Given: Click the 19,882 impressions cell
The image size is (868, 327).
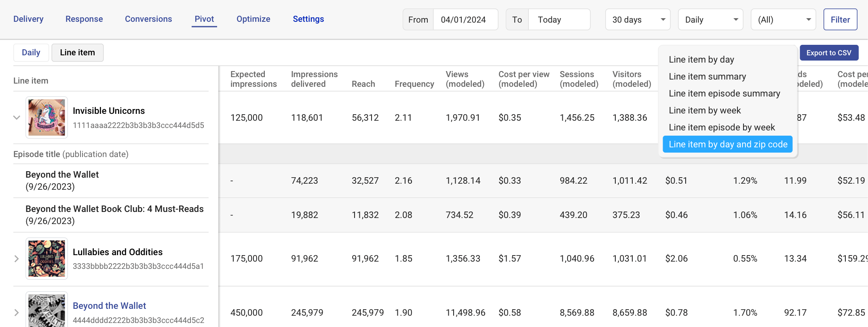Looking at the screenshot, I should [304, 215].
